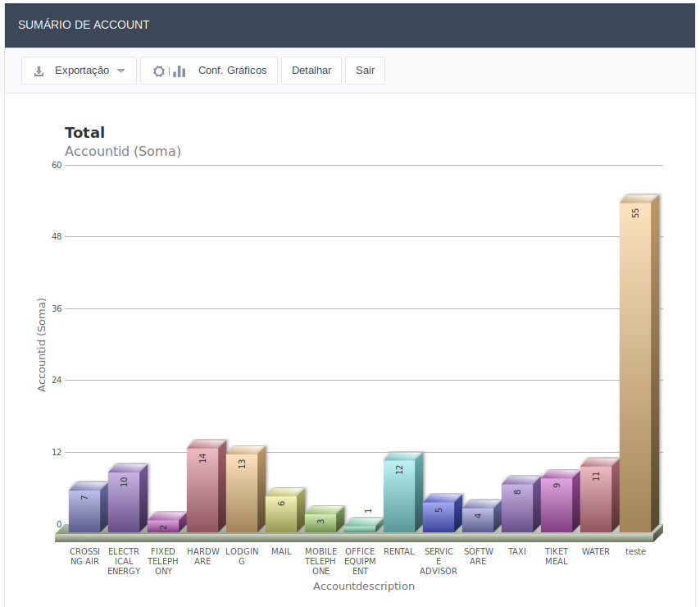
Task: Click the subtitle Accountid (Soma) under Total
Action: coord(123,152)
